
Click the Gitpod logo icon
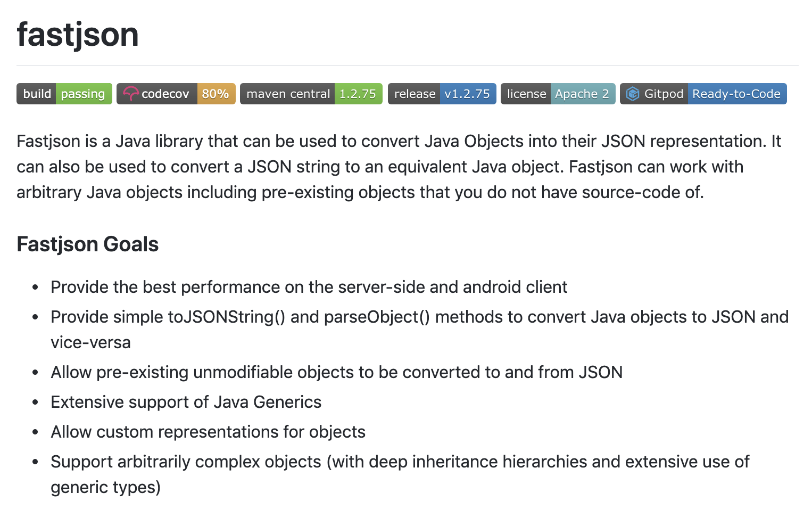click(633, 94)
